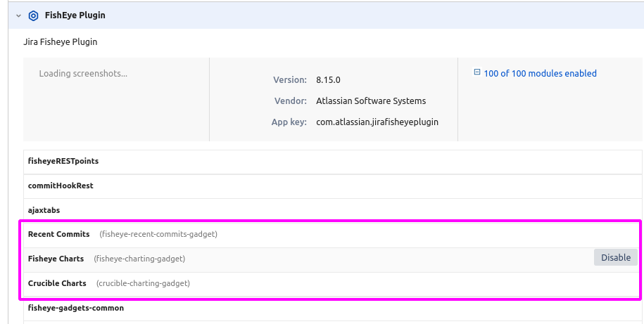Select the commitHookRest module row

333,186
